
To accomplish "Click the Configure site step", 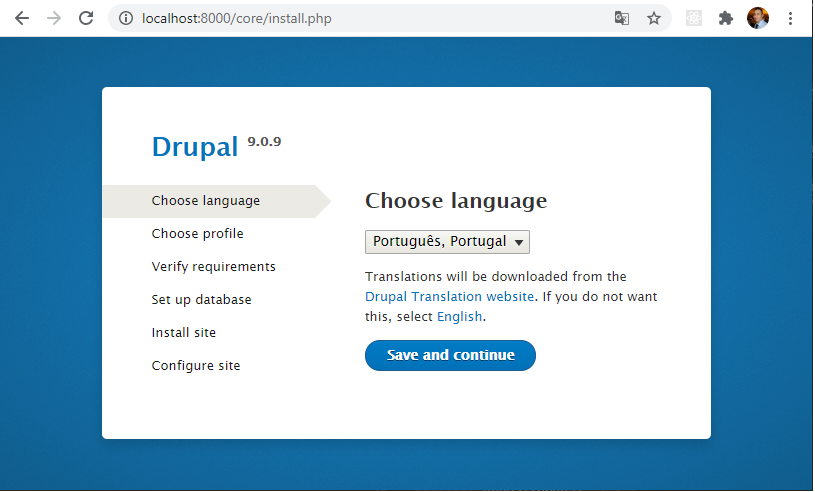I will tap(196, 366).
